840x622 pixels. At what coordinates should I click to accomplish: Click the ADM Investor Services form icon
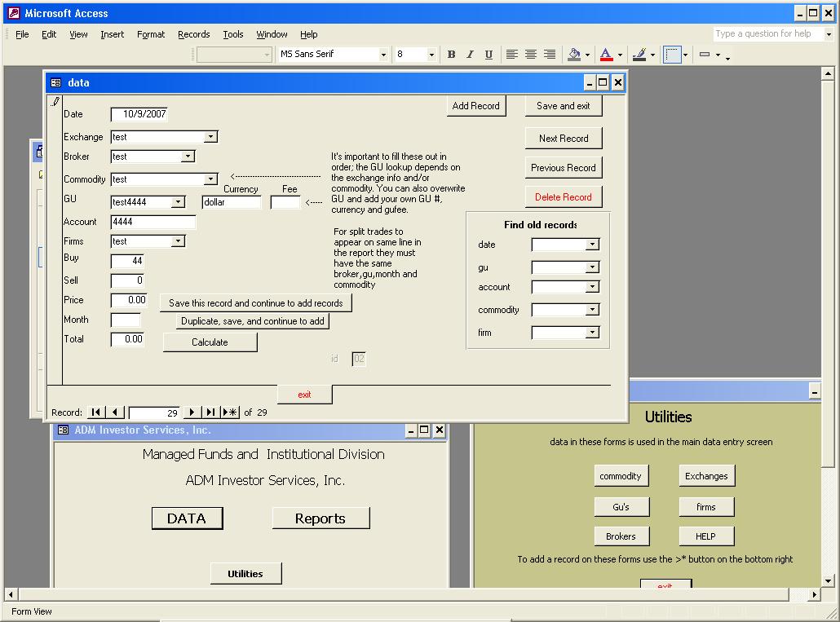64,430
